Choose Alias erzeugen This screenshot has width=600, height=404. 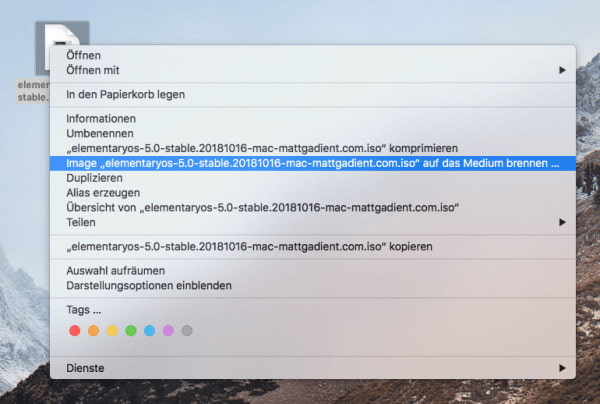313,193
